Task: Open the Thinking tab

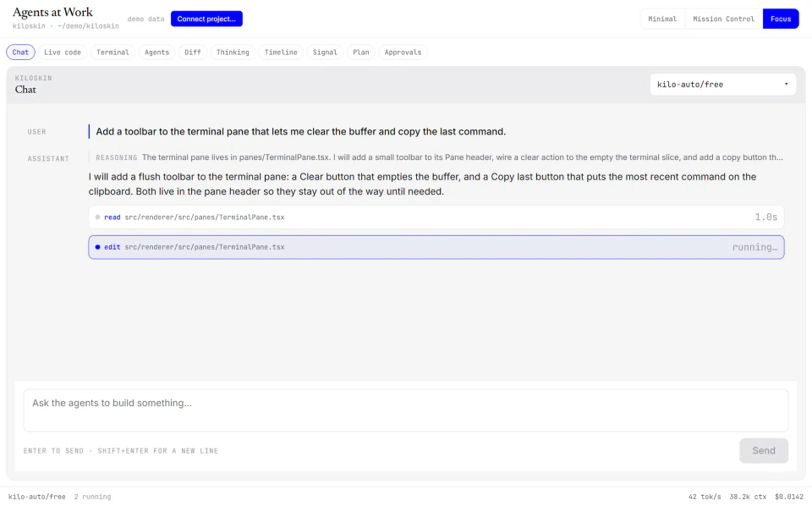Action: [233, 52]
